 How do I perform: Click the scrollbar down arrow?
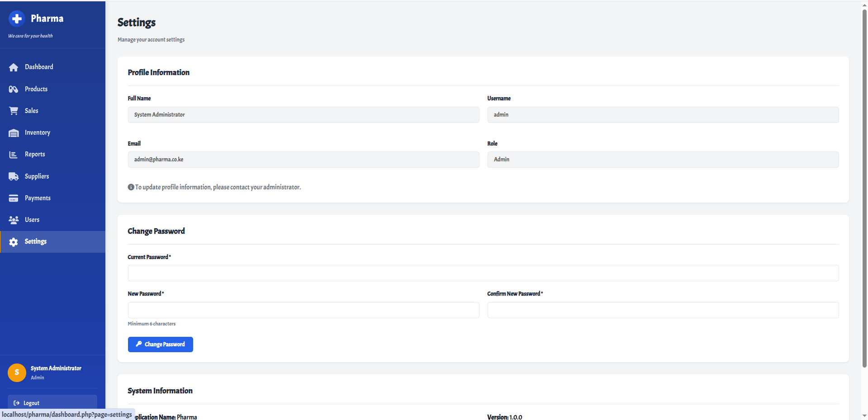[864, 416]
